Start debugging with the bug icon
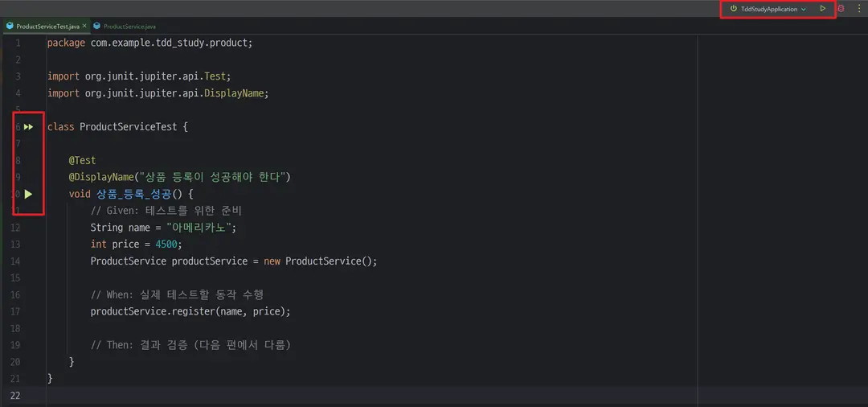Viewport: 868px width, 407px height. click(841, 9)
